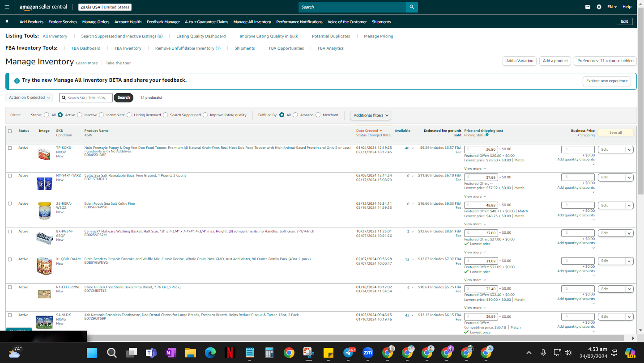Open the Account Health menu item
The image size is (644, 363).
[x=128, y=22]
